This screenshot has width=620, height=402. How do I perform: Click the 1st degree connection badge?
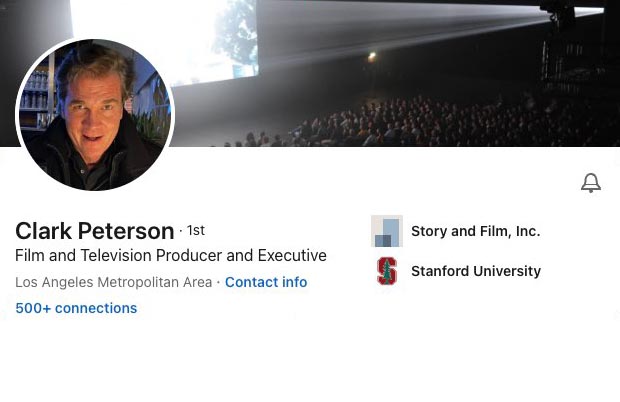click(x=195, y=231)
